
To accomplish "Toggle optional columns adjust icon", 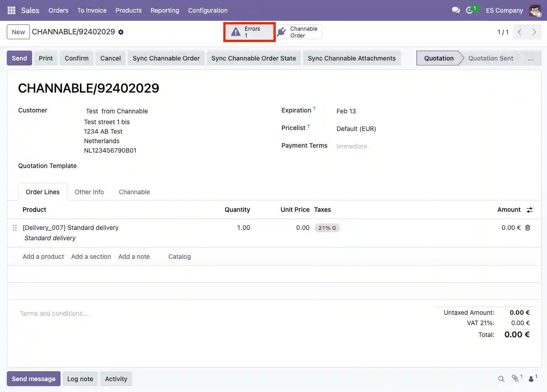I will (x=529, y=210).
